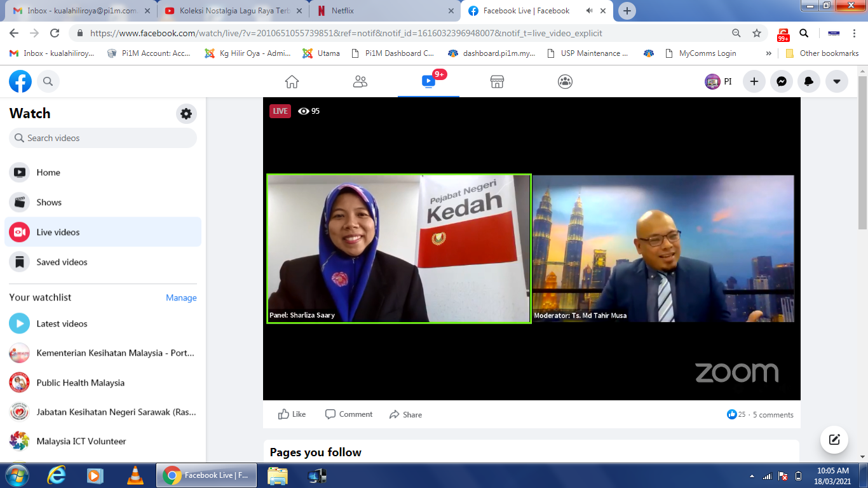Image resolution: width=868 pixels, height=488 pixels.
Task: Click Comment under the live video
Action: pos(349,414)
